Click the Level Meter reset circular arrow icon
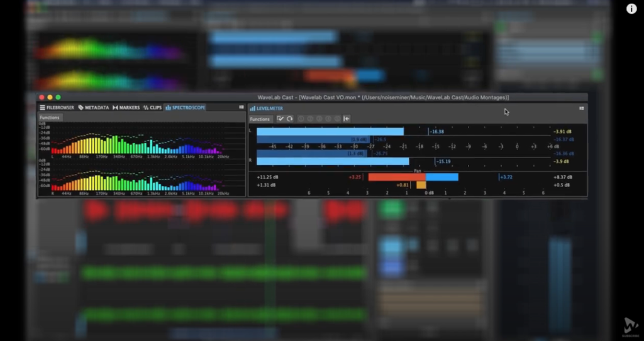The width and height of the screenshot is (644, 341). pos(290,119)
